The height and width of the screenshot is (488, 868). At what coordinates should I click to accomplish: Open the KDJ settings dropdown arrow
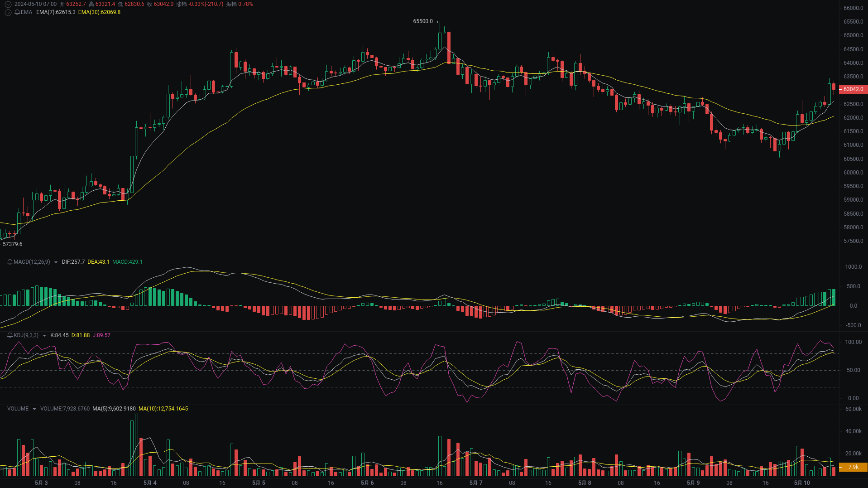point(43,335)
